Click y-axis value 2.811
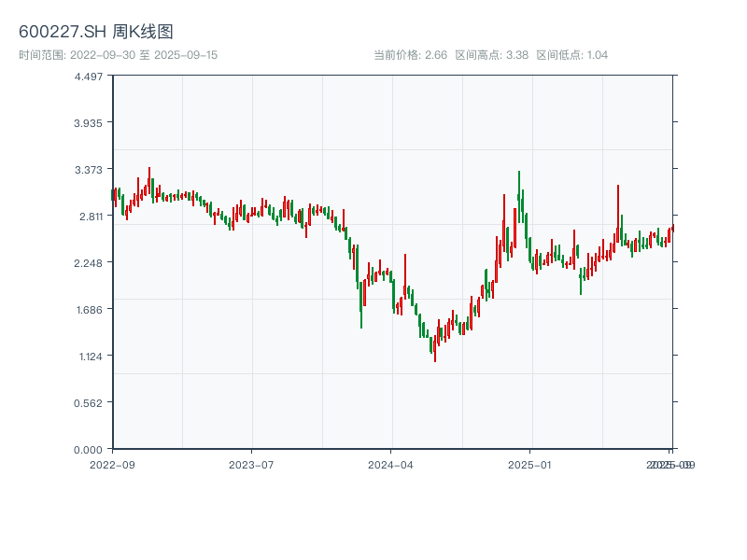747x560 pixels. (91, 217)
